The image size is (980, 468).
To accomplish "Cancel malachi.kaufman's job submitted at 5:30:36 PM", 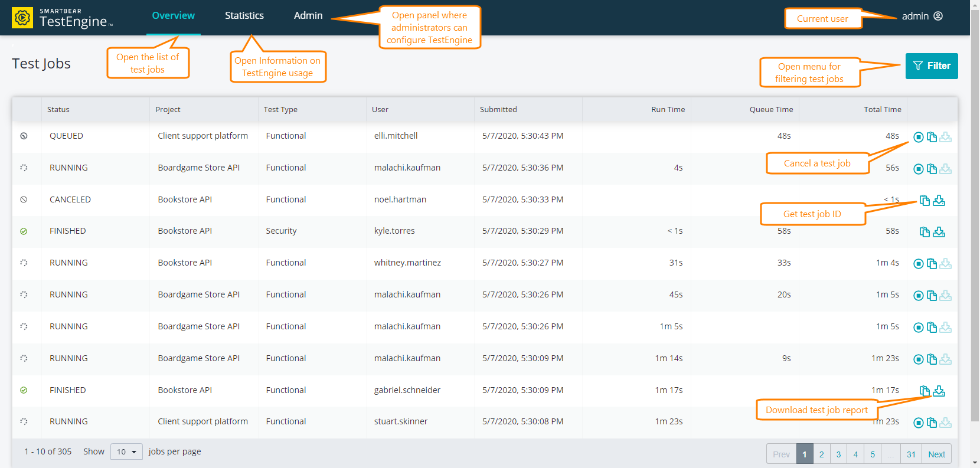I will pyautogui.click(x=918, y=169).
